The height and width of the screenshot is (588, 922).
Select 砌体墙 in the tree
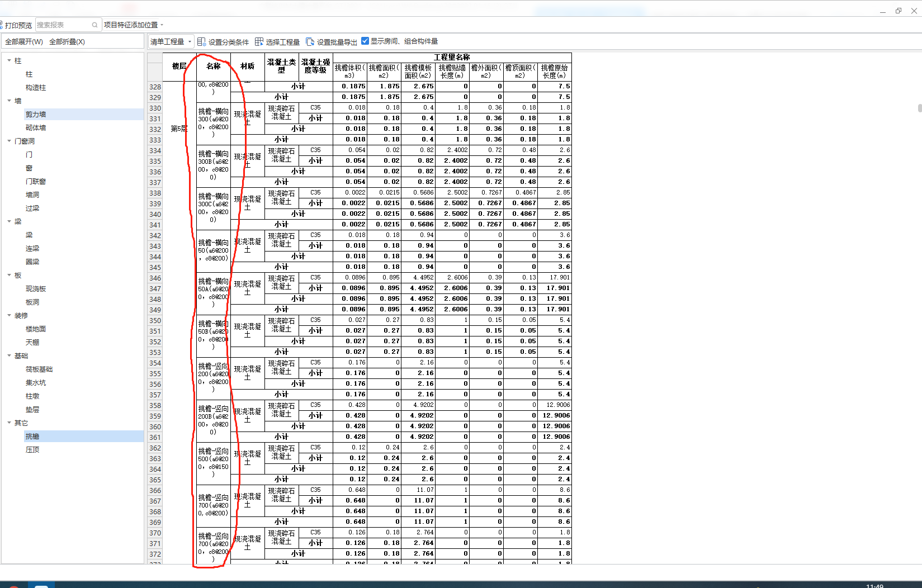pos(36,128)
